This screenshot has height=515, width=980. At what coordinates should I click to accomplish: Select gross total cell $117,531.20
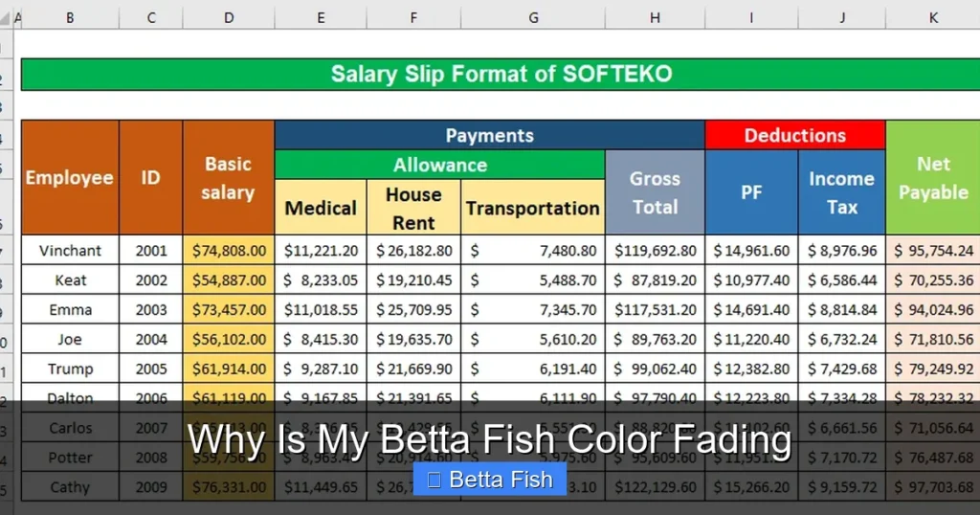click(x=655, y=309)
